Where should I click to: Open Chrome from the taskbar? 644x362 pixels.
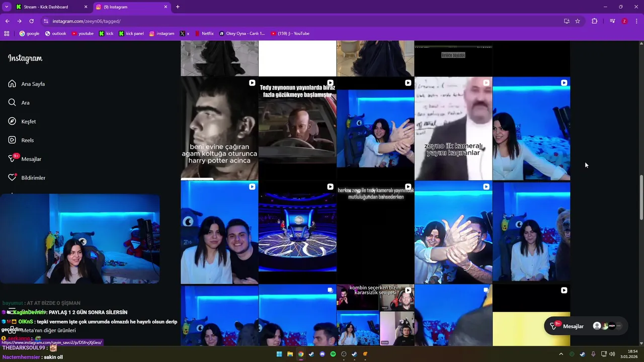[301, 354]
